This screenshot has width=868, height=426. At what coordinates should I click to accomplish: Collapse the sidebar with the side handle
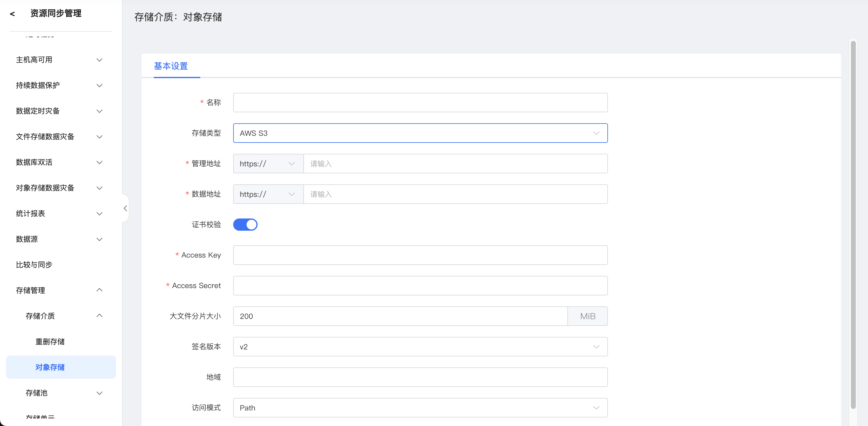click(125, 208)
